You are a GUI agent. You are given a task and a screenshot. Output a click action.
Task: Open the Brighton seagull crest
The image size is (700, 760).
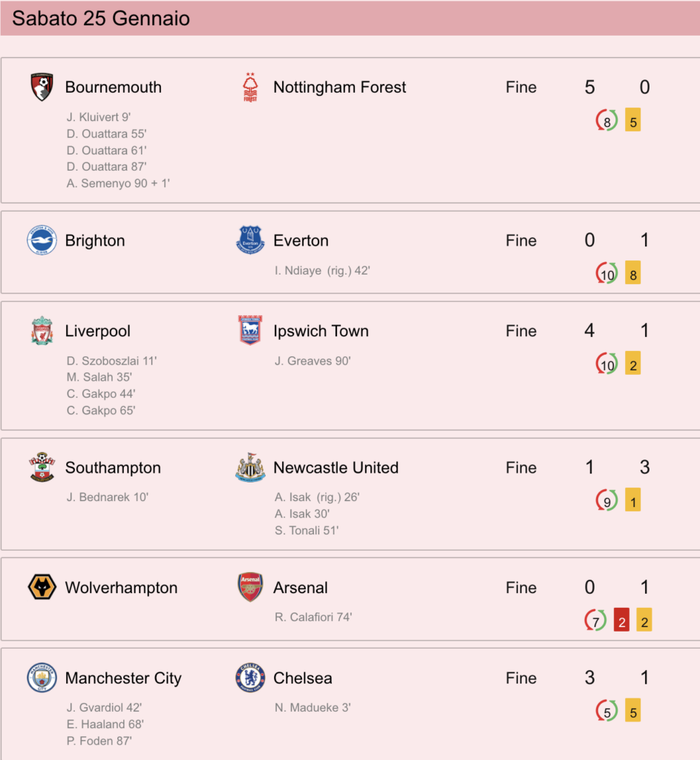[x=42, y=240]
